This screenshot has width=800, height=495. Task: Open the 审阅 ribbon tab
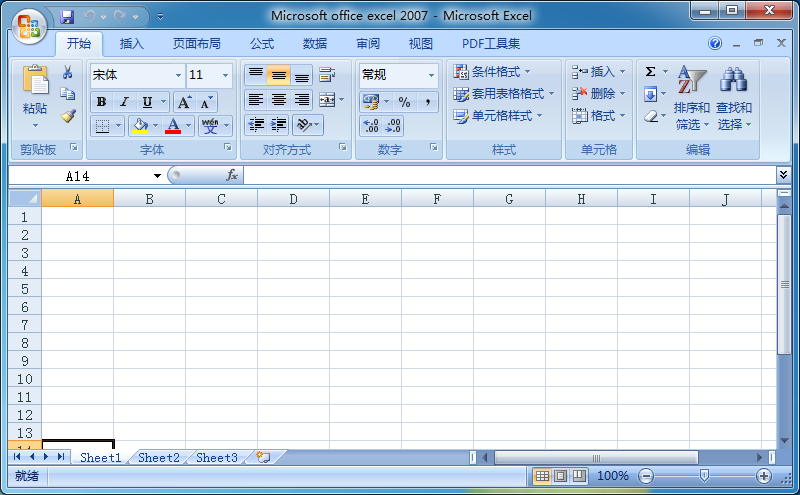coord(367,44)
